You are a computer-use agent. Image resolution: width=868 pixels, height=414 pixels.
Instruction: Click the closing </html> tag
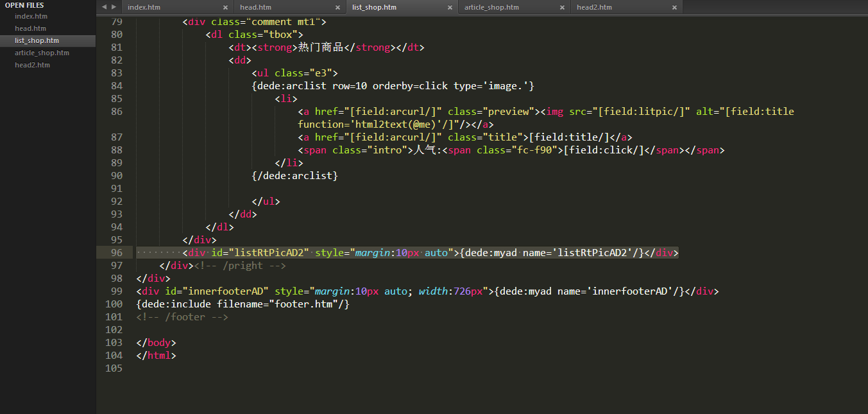pos(156,356)
